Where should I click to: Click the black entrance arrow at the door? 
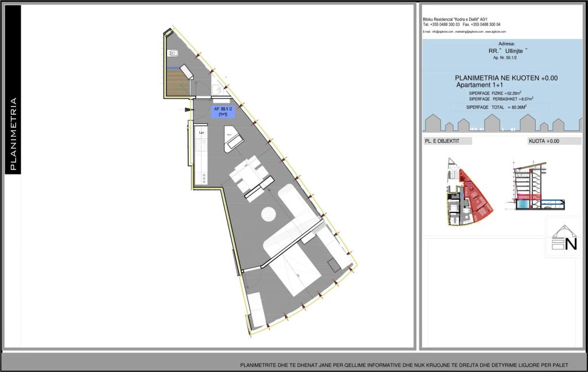point(189,110)
